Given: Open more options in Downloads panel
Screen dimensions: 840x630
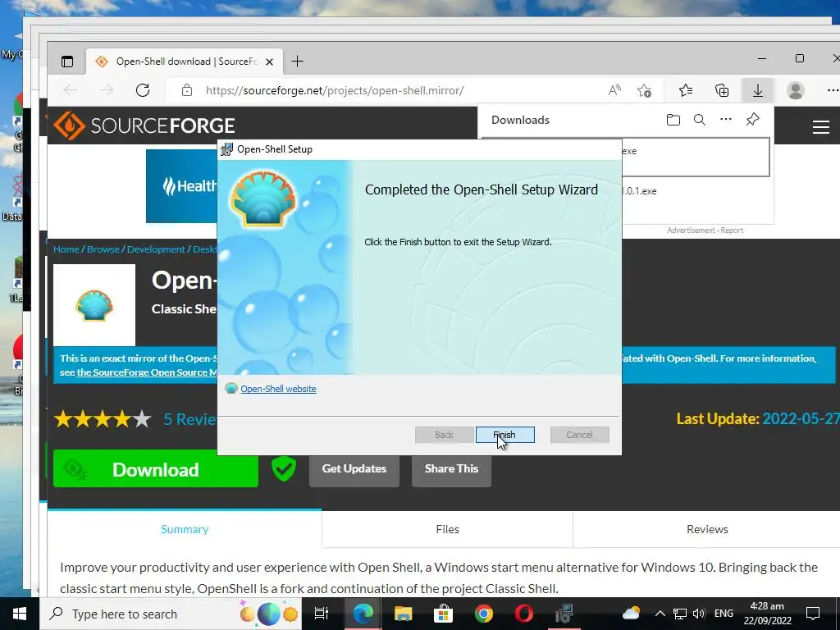Looking at the screenshot, I should pyautogui.click(x=726, y=120).
